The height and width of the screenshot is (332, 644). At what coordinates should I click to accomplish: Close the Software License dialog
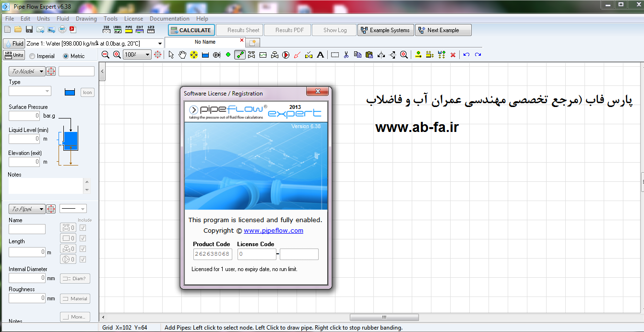[x=318, y=91]
